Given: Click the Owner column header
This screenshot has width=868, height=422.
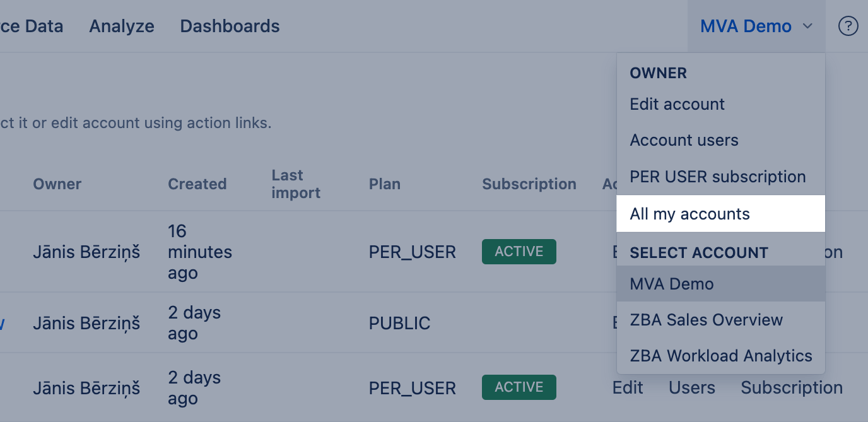Looking at the screenshot, I should (x=57, y=184).
